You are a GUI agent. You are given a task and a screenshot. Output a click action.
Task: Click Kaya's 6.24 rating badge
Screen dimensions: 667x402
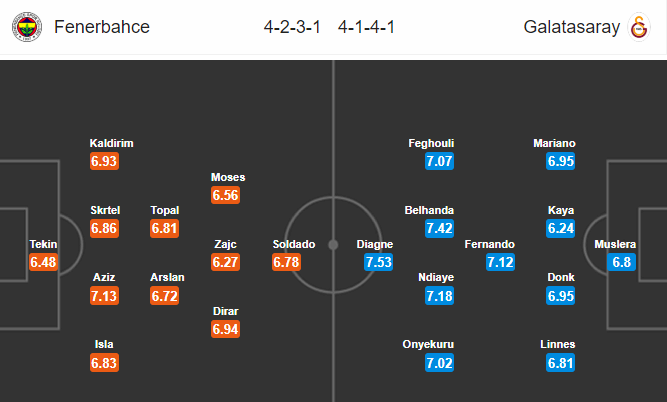coord(561,228)
